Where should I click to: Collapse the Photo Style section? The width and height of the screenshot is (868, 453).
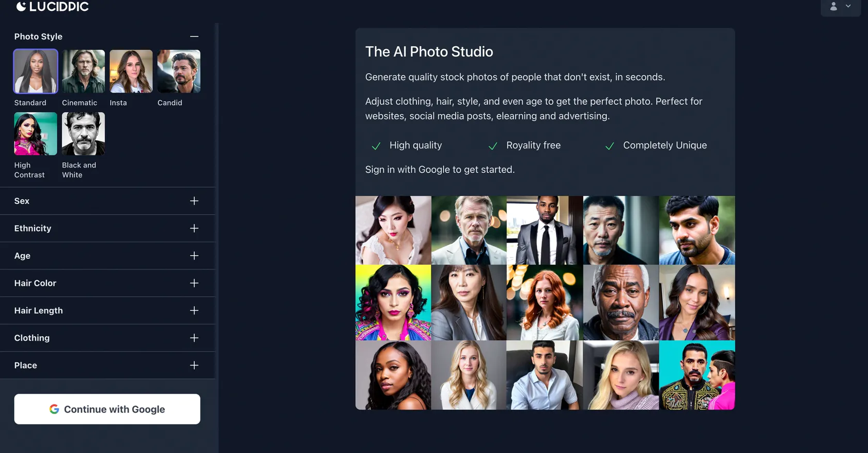click(x=194, y=37)
